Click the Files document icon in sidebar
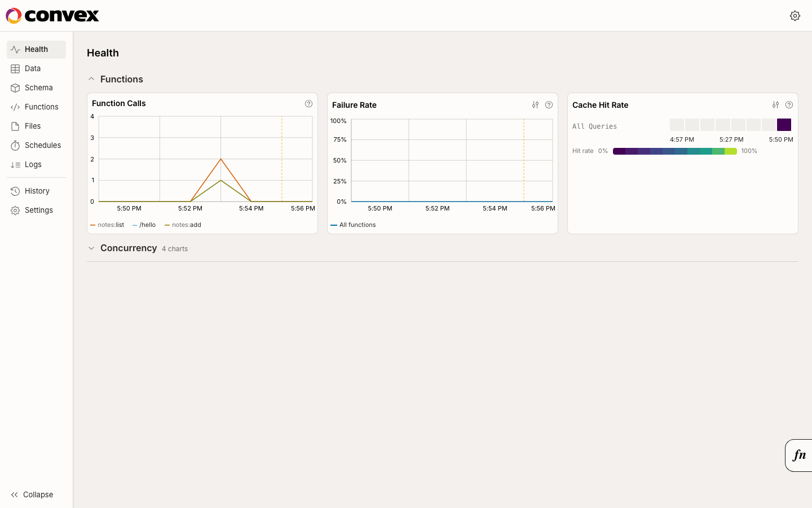 point(15,126)
